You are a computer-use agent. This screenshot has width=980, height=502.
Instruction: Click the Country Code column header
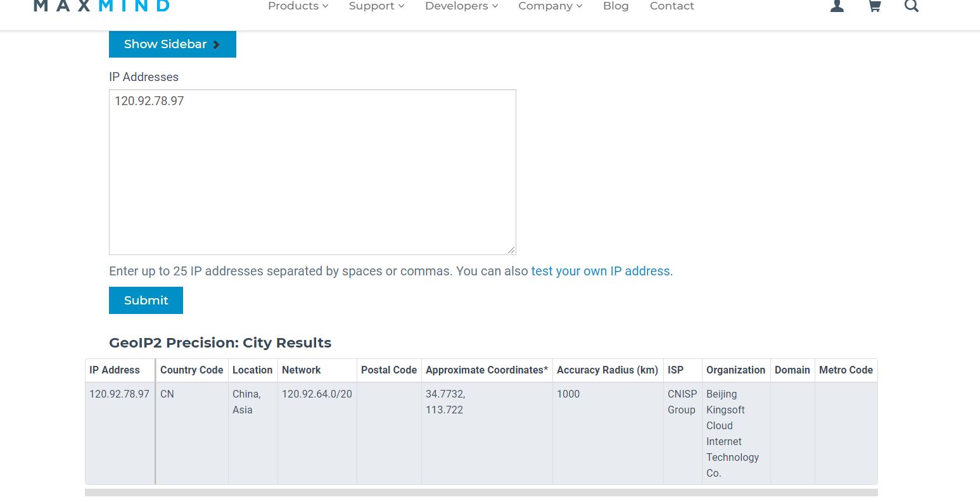coord(192,370)
